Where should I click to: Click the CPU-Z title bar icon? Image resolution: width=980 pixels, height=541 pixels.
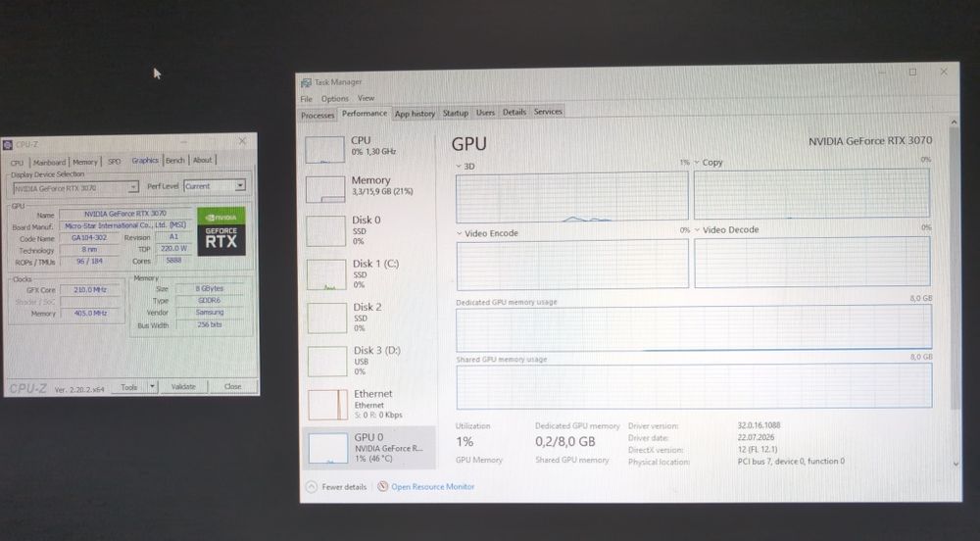click(x=8, y=145)
